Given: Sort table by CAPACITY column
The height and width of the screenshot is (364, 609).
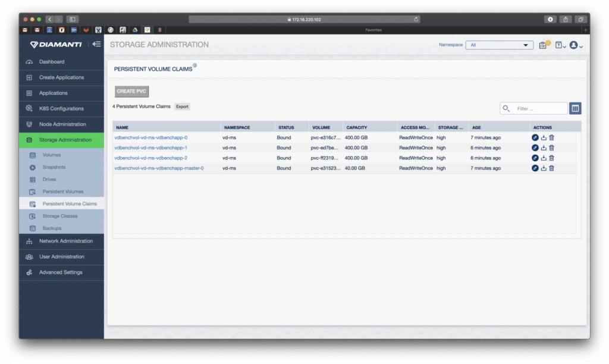Looking at the screenshot, I should coord(357,127).
